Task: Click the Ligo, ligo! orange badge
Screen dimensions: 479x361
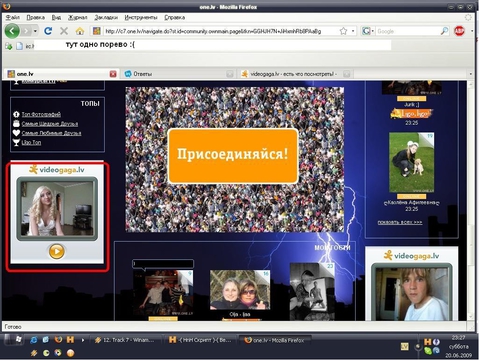Action: click(411, 114)
